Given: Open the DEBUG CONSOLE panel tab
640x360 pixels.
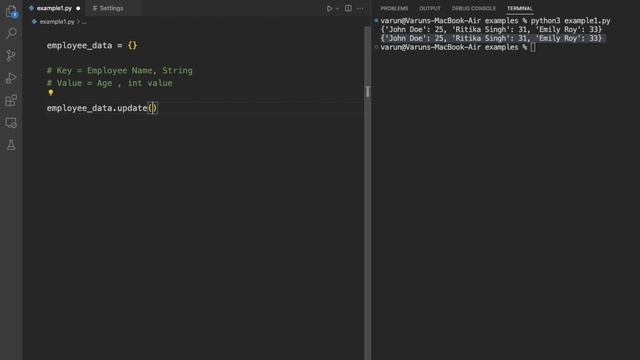Looking at the screenshot, I should point(473,8).
